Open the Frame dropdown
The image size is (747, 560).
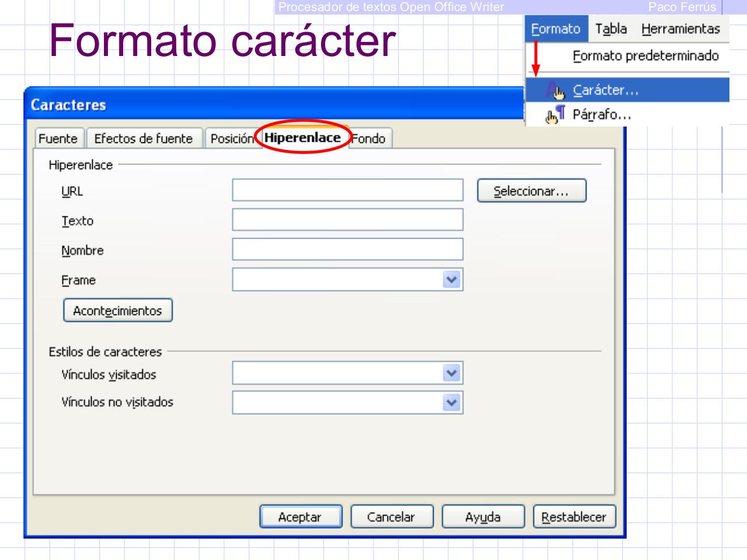449,281
